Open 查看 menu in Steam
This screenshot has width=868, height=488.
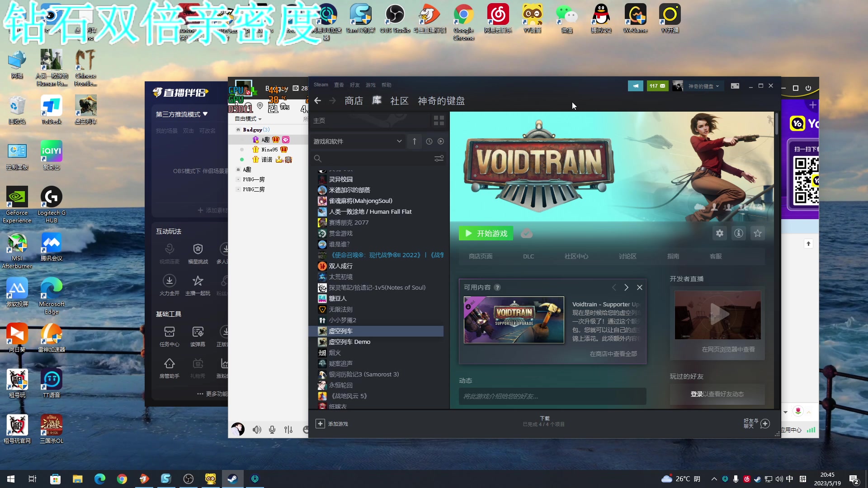[x=339, y=85]
